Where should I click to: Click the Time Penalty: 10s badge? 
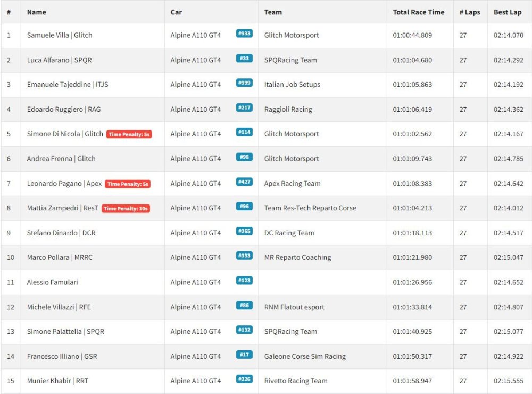tap(126, 209)
